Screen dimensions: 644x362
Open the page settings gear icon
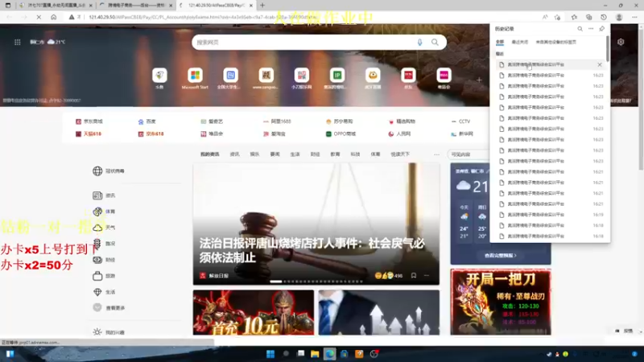[x=621, y=42]
